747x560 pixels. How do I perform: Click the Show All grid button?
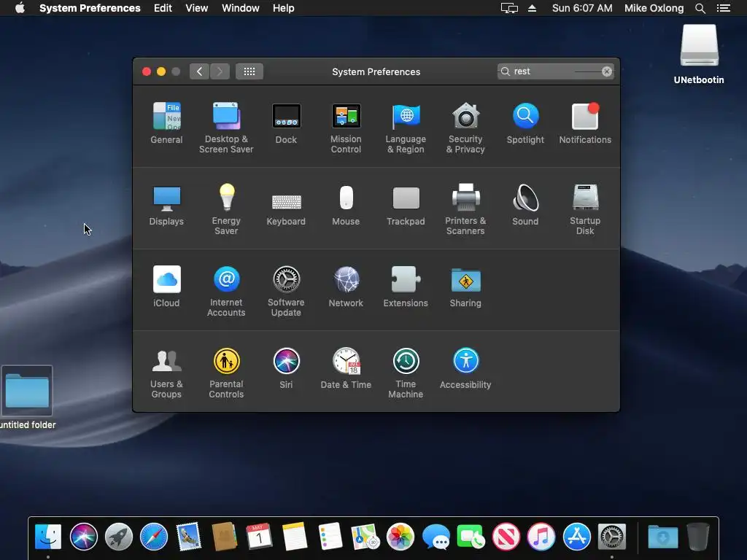[249, 71]
